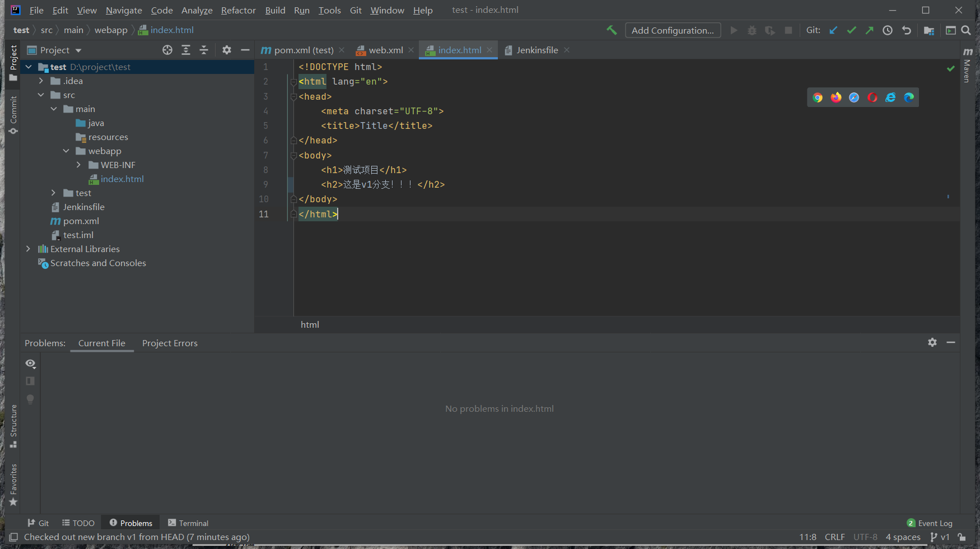Click Expand All in Project panel
The image size is (980, 549).
(186, 50)
